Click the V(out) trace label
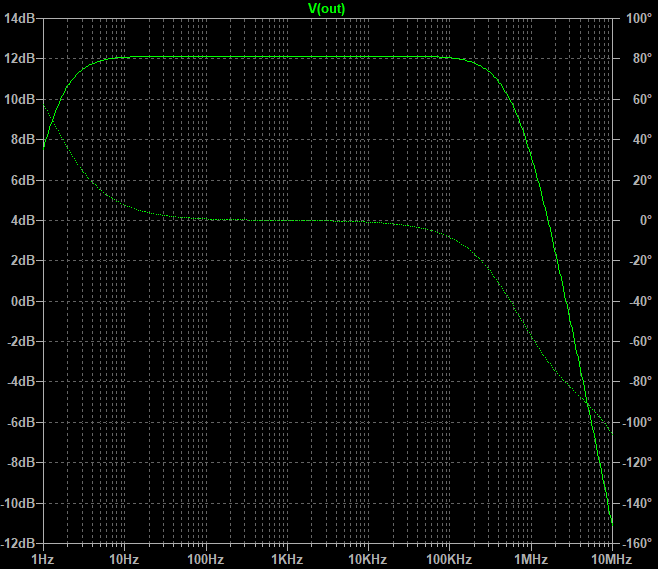658x569 pixels. click(326, 8)
